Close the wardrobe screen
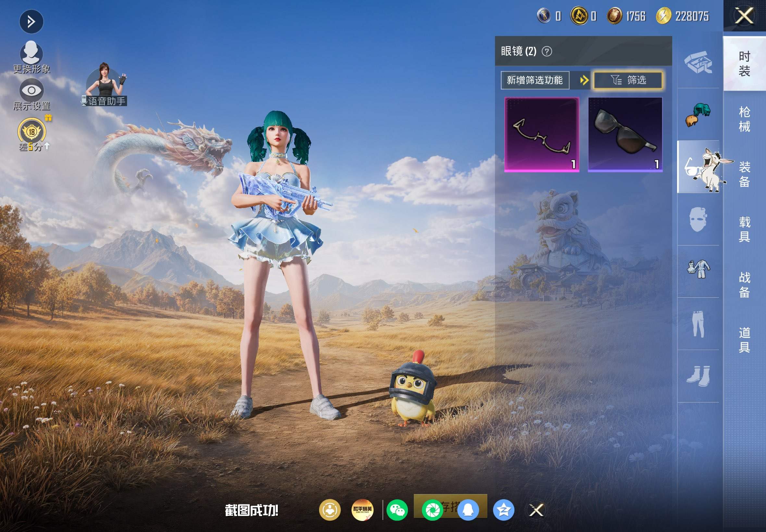This screenshot has height=532, width=766. point(744,16)
